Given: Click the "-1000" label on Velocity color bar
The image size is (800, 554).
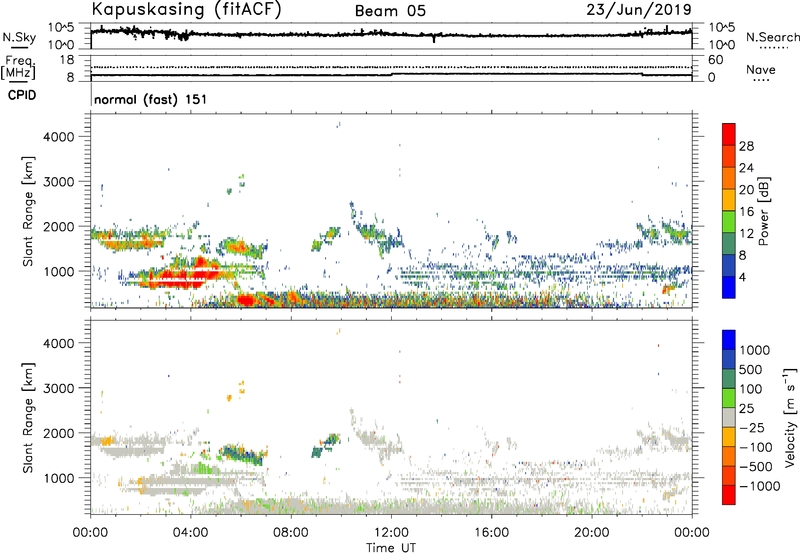Looking at the screenshot, I should pyautogui.click(x=759, y=486).
